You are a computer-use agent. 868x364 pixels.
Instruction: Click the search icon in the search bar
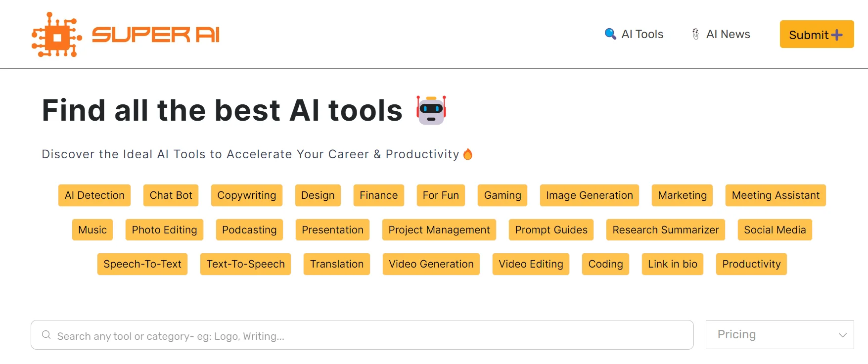click(46, 335)
